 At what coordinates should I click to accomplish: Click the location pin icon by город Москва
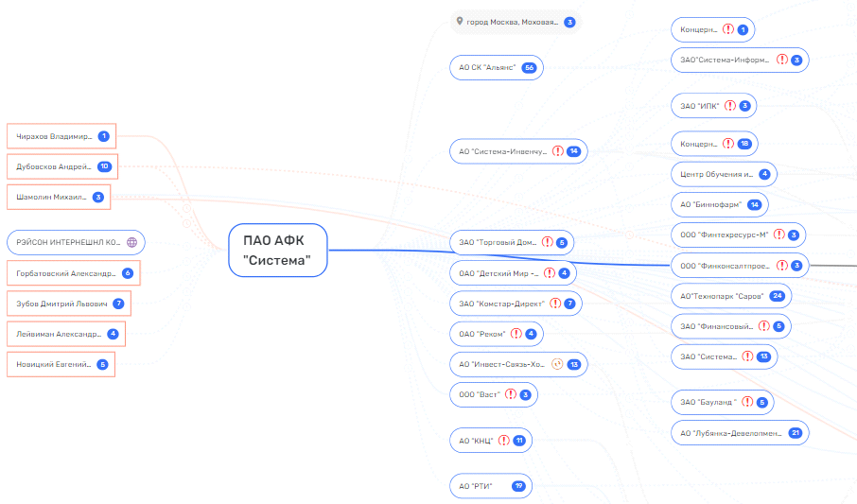point(460,22)
